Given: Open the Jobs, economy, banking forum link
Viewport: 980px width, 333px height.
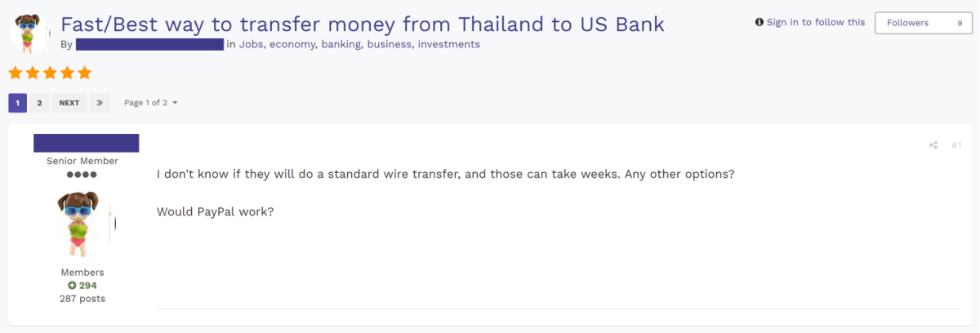Looking at the screenshot, I should click(359, 44).
